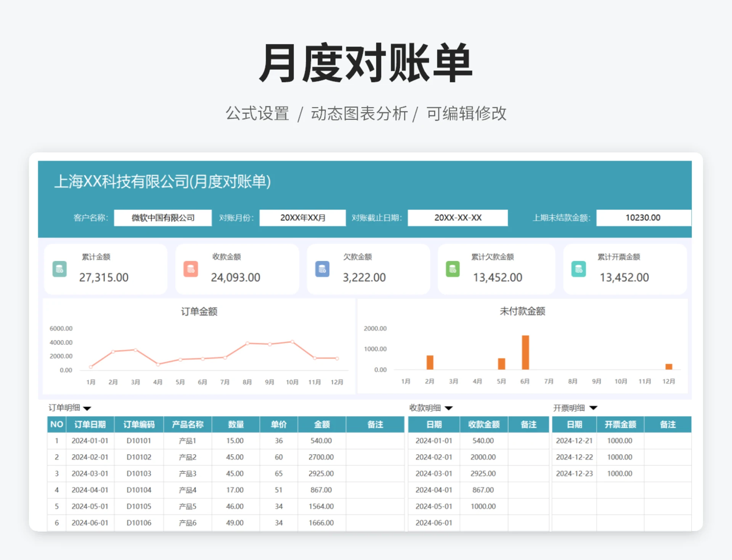Click the orange bar for 12月
732x560 pixels.
coord(669,366)
